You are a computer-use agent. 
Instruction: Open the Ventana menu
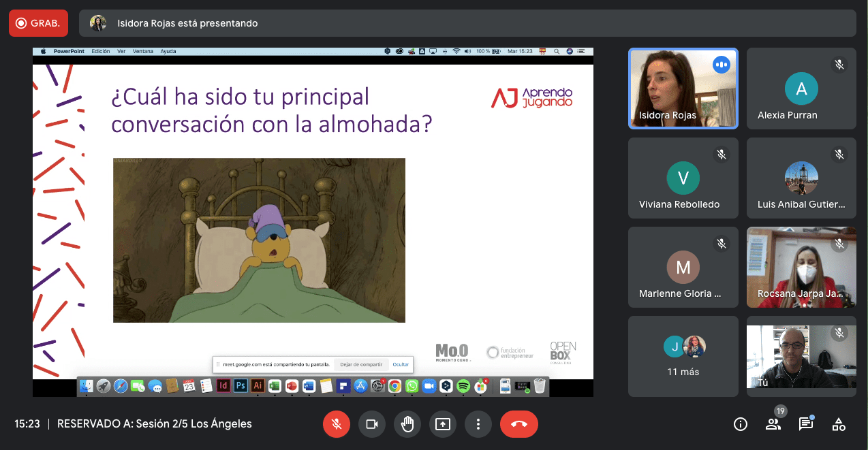[x=143, y=51]
